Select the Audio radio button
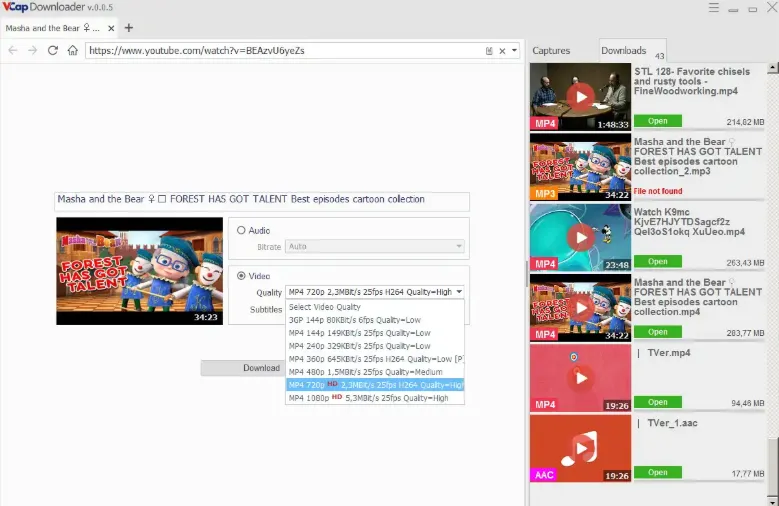 pyautogui.click(x=241, y=230)
